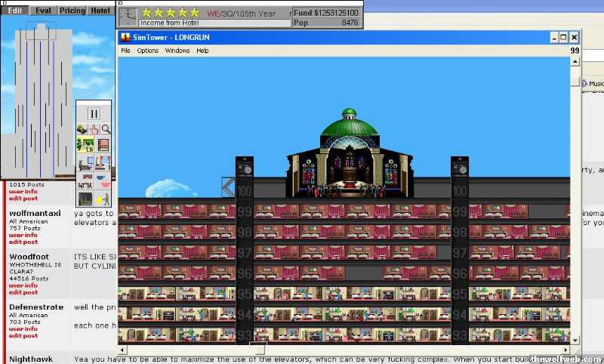Image resolution: width=604 pixels, height=364 pixels.
Task: Select the bulldozer demolish tool
Action: point(82,129)
